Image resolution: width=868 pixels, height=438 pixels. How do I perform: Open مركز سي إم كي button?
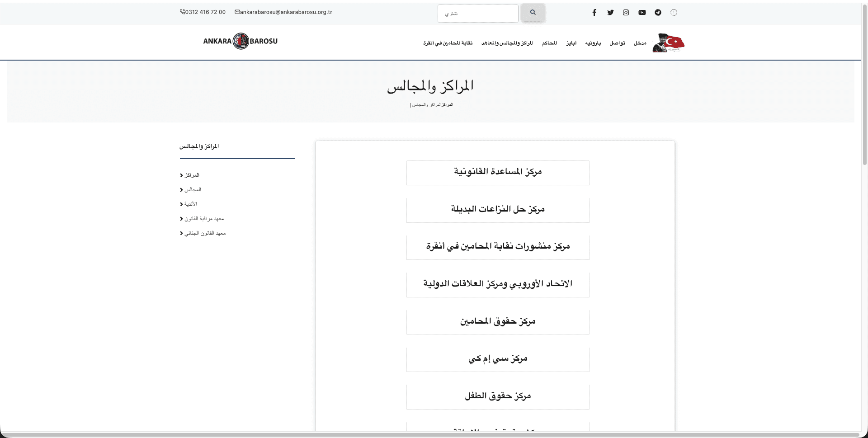498,360
